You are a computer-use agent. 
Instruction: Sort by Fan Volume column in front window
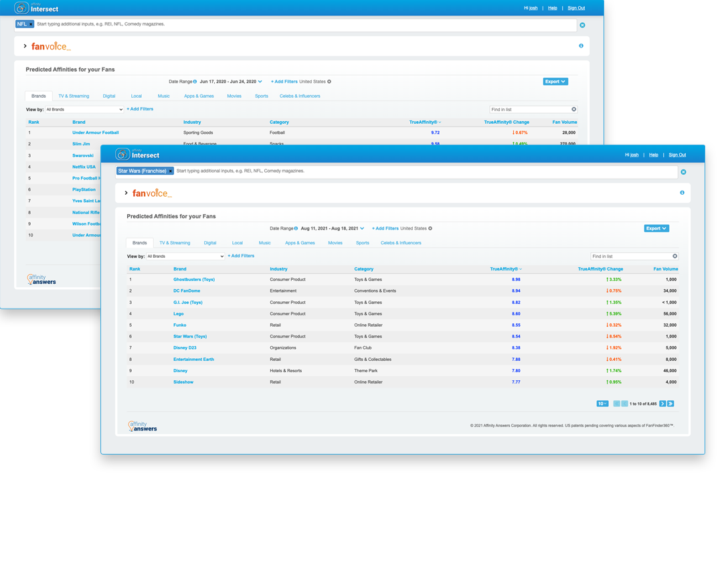tap(665, 269)
